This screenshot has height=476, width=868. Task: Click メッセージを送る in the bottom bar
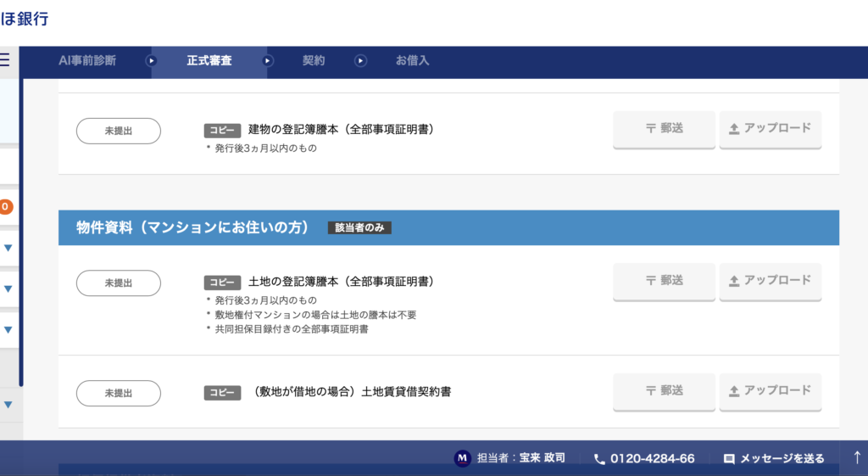(x=774, y=458)
